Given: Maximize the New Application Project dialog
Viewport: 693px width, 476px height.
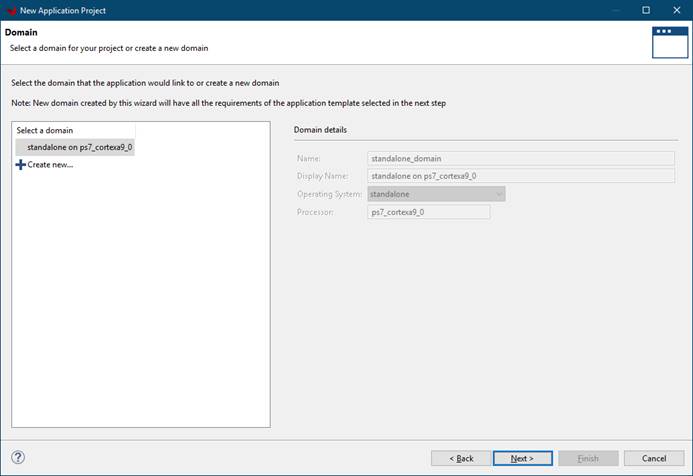Looking at the screenshot, I should coord(646,10).
